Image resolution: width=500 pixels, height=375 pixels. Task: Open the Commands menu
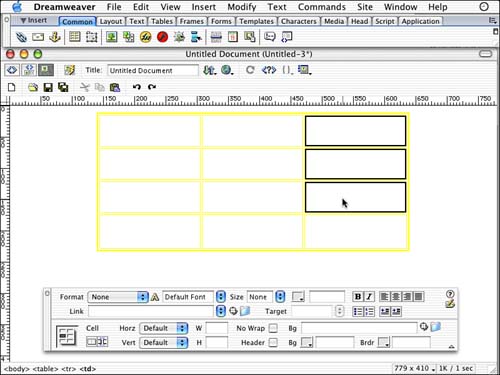pos(322,7)
